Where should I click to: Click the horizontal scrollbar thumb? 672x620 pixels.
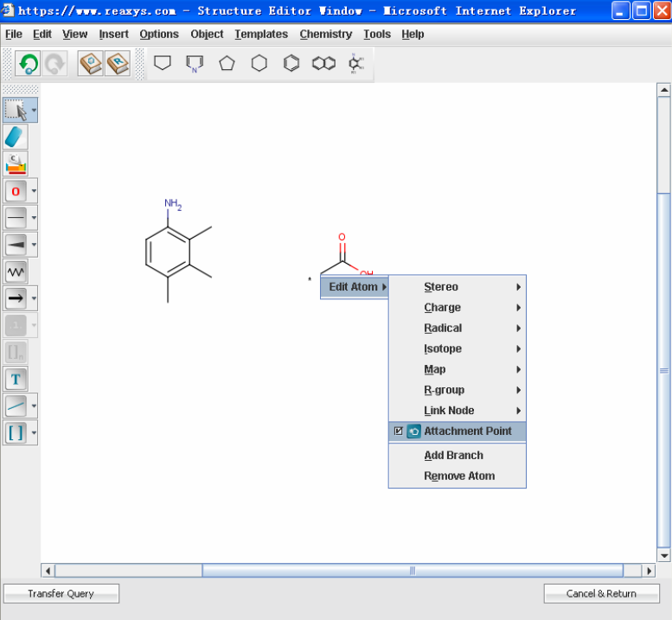coord(413,571)
